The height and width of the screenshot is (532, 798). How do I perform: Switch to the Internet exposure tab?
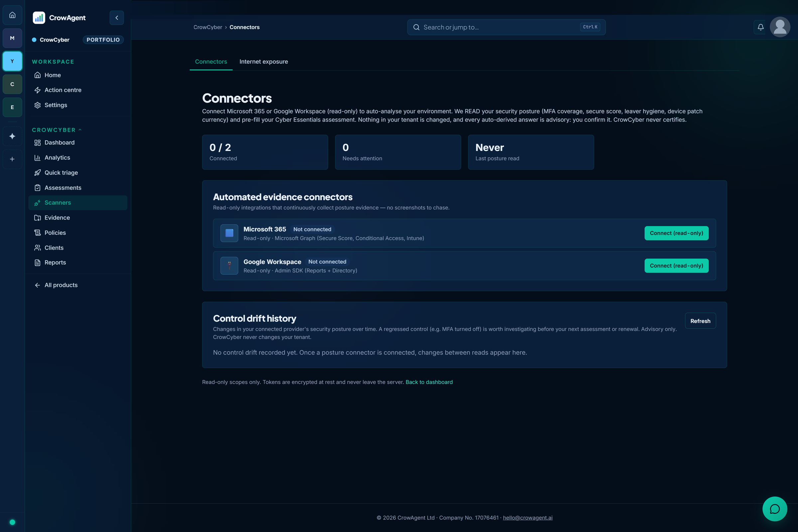tap(264, 62)
